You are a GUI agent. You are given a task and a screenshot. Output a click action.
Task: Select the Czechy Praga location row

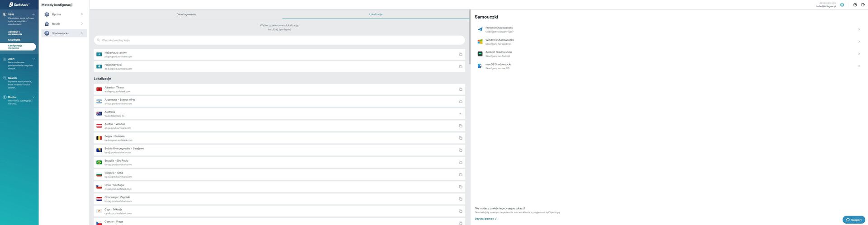click(x=279, y=222)
